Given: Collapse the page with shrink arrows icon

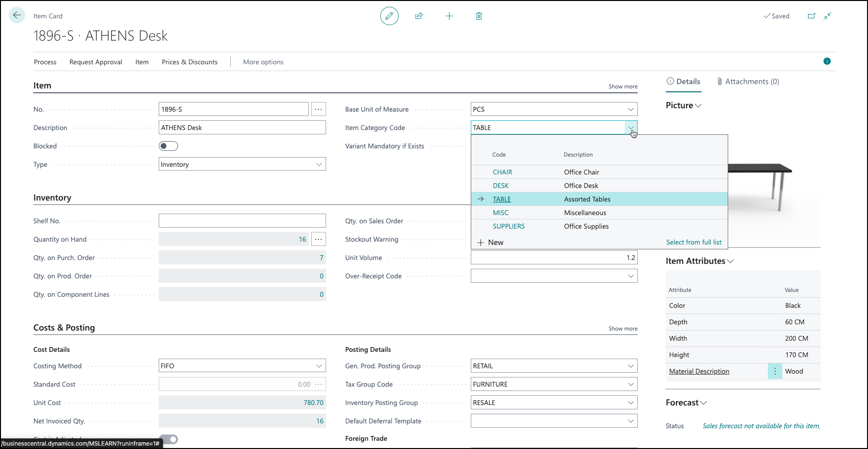Looking at the screenshot, I should point(828,16).
